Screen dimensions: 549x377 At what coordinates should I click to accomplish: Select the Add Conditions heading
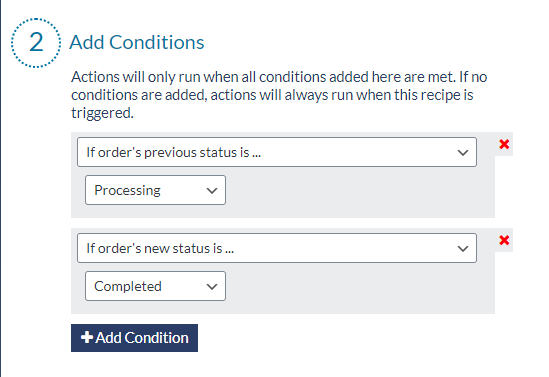click(137, 42)
